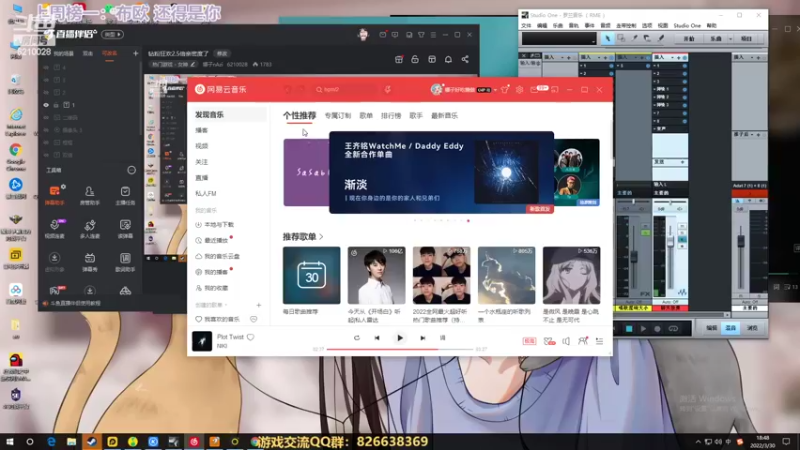This screenshot has height=450, width=800.
Task: Open the NetEase volume speaker icon
Action: coord(566,341)
